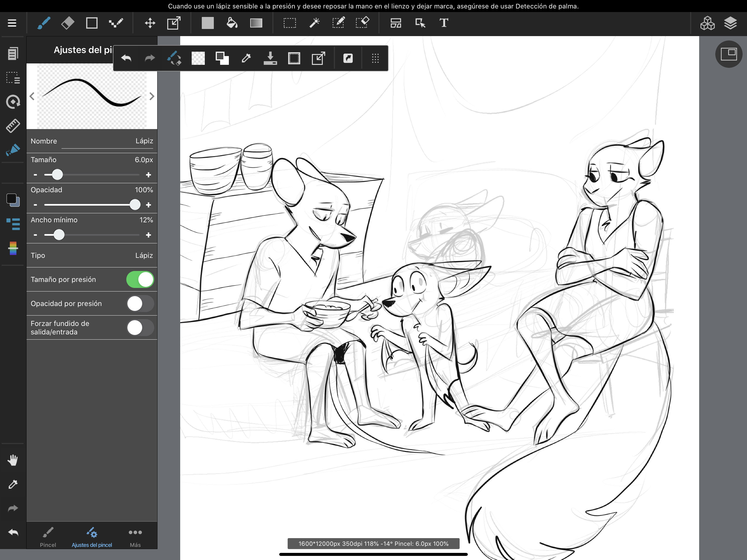Open the Layers panel icon
747x560 pixels.
730,23
